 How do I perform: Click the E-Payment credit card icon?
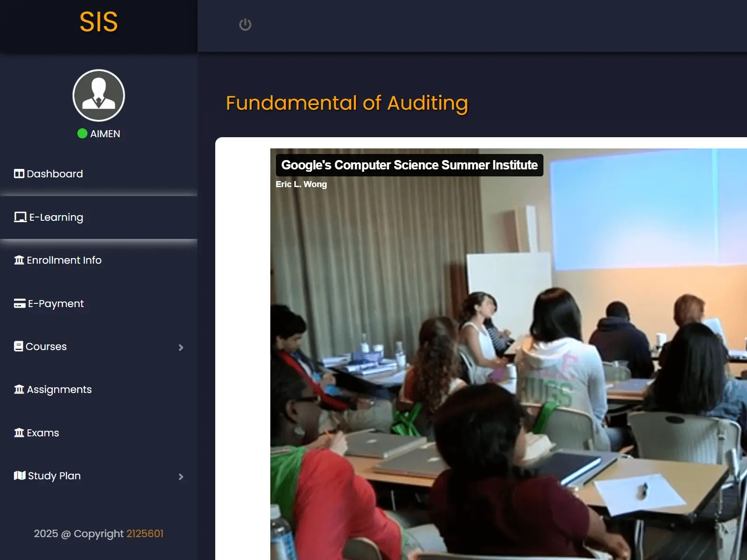click(20, 303)
